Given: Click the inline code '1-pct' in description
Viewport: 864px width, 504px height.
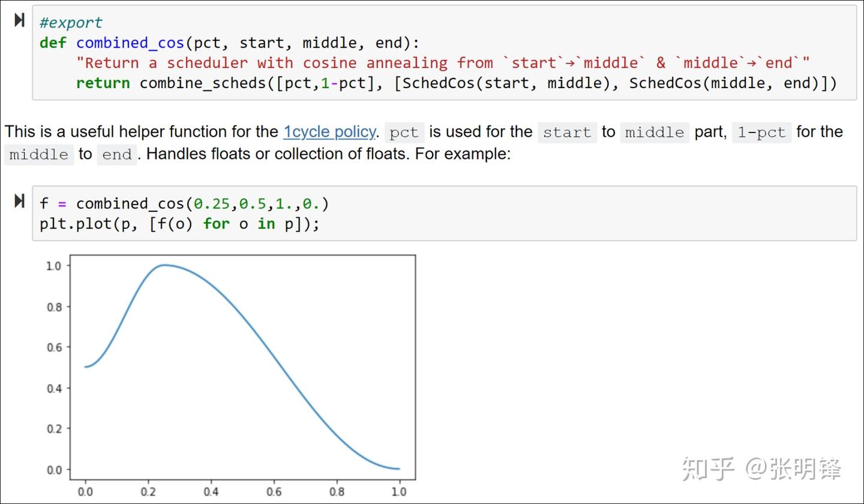Looking at the screenshot, I should click(x=761, y=132).
